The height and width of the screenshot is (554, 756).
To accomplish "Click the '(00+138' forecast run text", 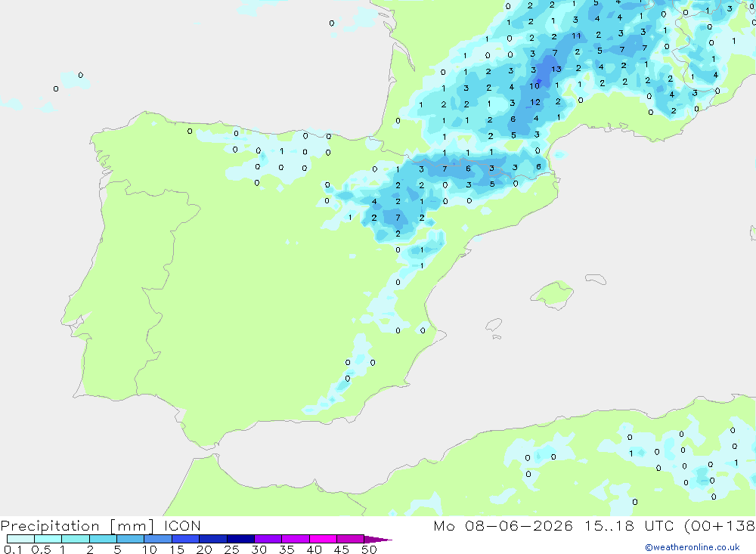I will coord(720,526).
